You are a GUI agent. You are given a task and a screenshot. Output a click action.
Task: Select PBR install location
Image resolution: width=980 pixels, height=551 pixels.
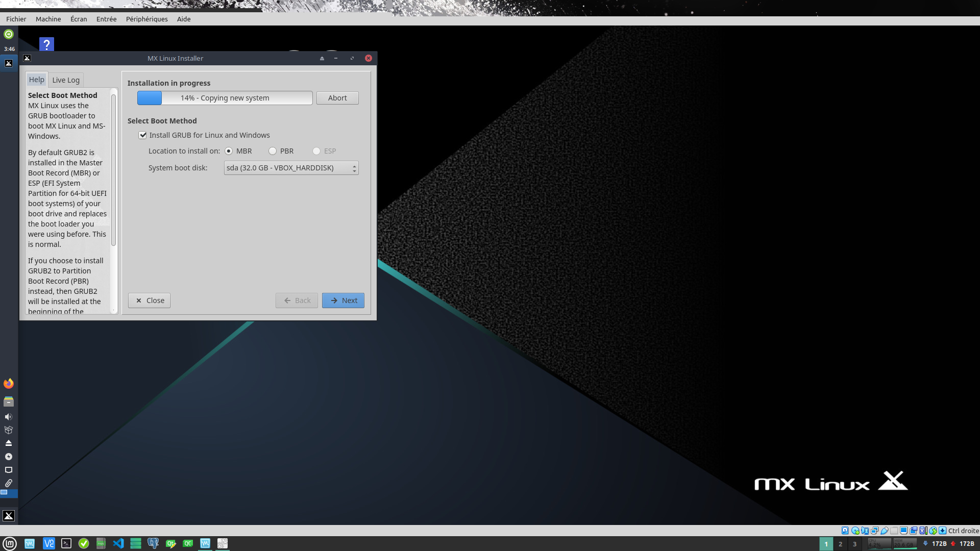(273, 151)
